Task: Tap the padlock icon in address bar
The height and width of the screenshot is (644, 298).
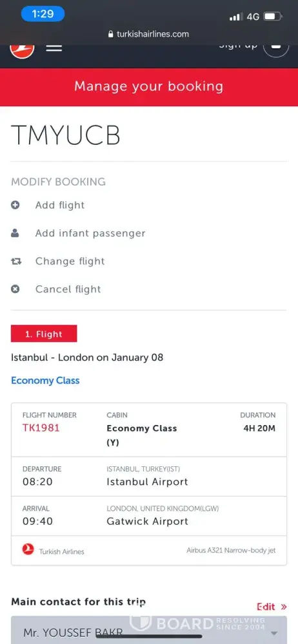Action: tap(110, 35)
